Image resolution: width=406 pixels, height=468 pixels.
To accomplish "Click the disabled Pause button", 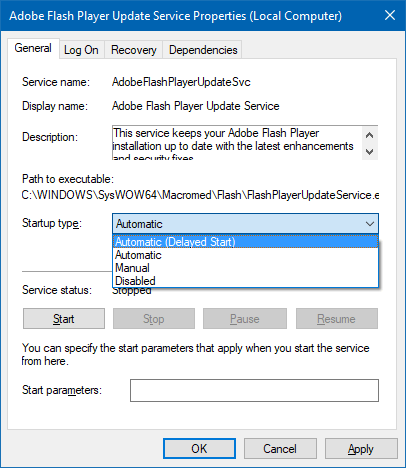I will [x=245, y=319].
